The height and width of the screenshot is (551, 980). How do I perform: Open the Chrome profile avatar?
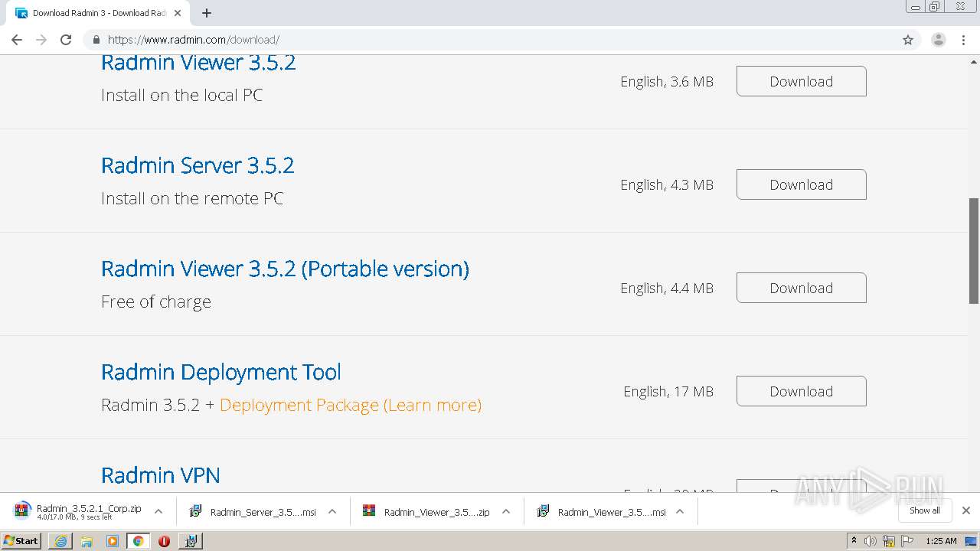coord(939,40)
